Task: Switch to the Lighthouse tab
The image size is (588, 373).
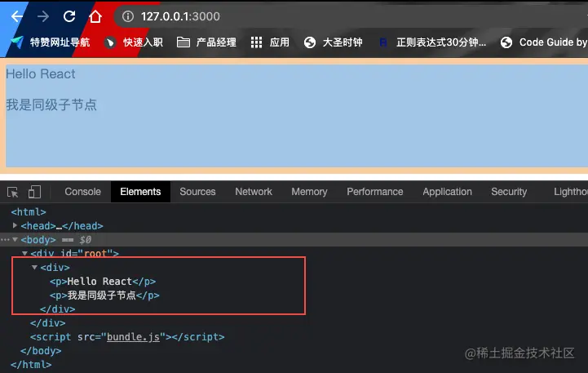Action: (x=571, y=192)
